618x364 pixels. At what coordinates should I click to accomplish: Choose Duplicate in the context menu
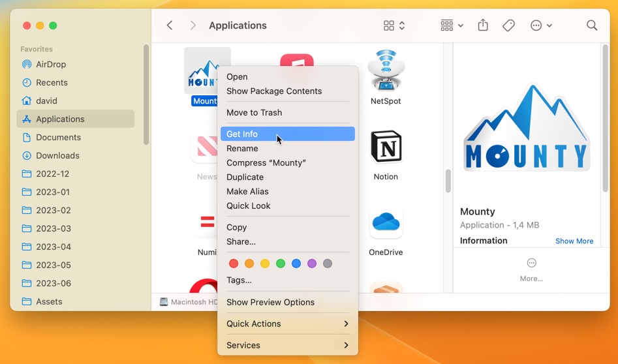[x=288, y=177]
